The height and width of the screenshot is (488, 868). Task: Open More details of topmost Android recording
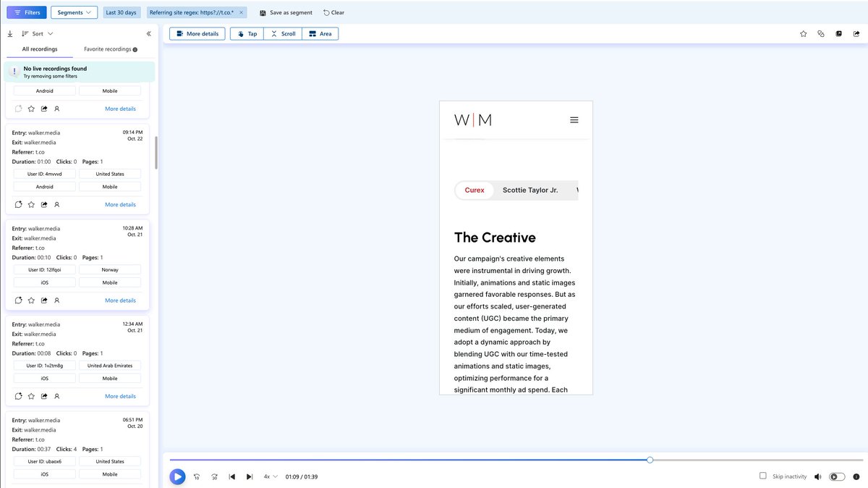(120, 109)
